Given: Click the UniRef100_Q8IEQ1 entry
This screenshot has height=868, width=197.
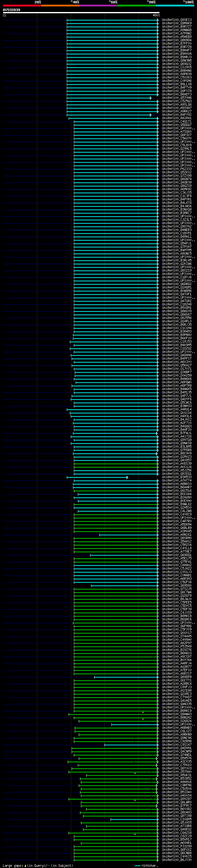Looking at the screenshot, I should click(x=177, y=474).
